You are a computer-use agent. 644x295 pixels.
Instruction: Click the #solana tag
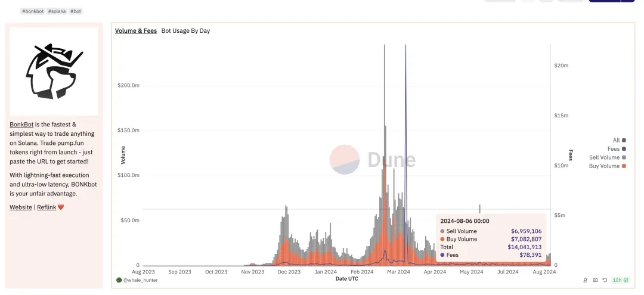click(57, 11)
